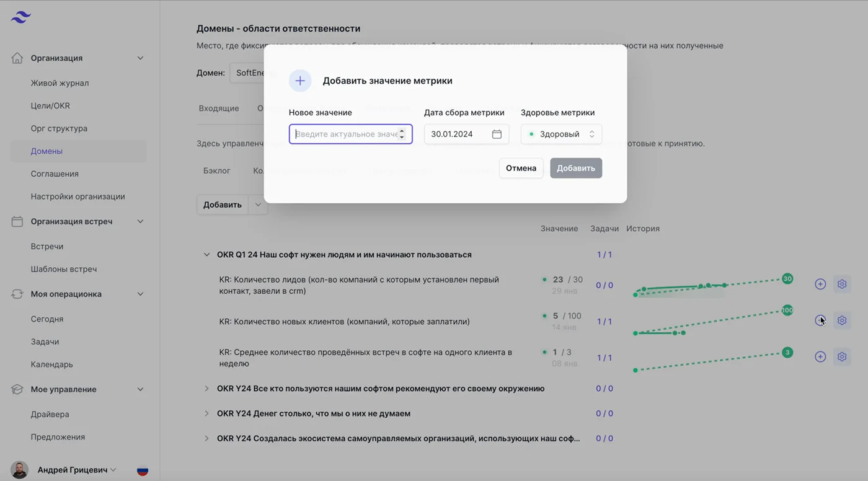This screenshot has height=481, width=868.
Task: Click plus icon for average meetings KR
Action: pyautogui.click(x=820, y=357)
